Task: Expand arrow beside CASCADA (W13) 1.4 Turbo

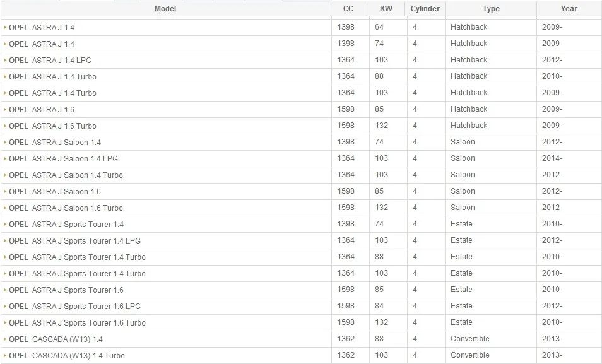Action: (6, 356)
